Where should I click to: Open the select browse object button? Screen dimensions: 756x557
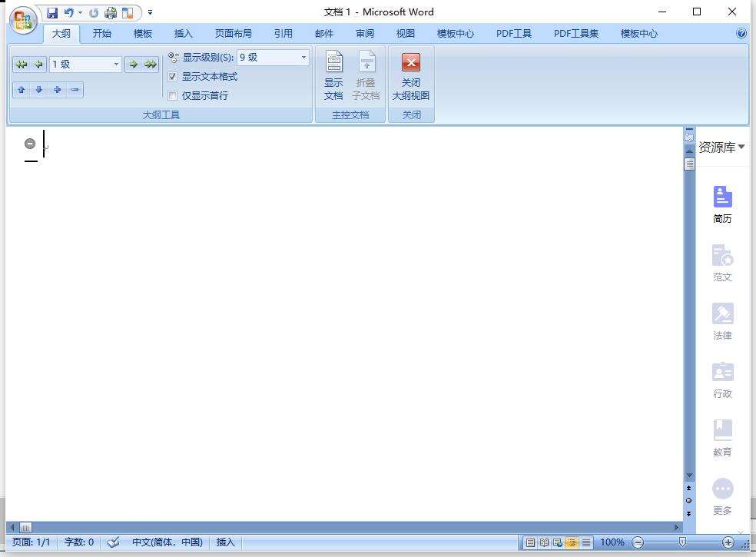[x=688, y=501]
